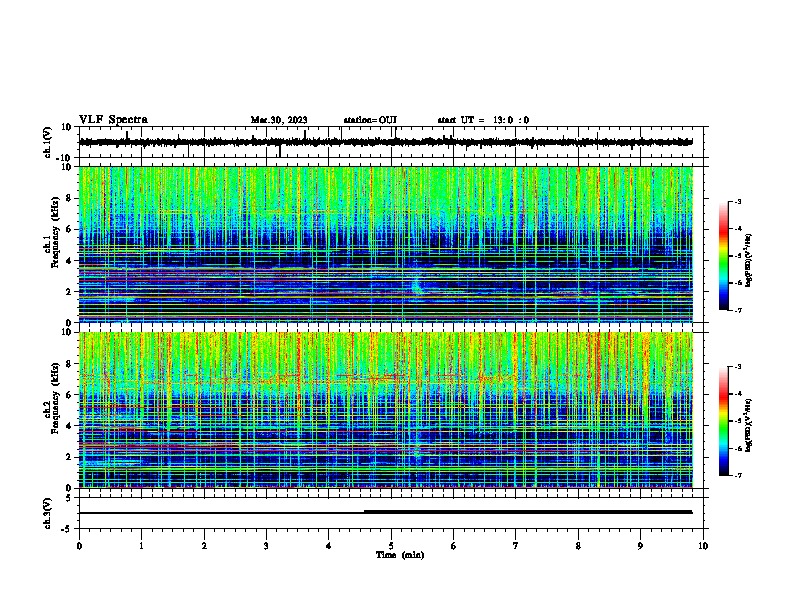Click the time axis tick label "6"

coord(454,546)
